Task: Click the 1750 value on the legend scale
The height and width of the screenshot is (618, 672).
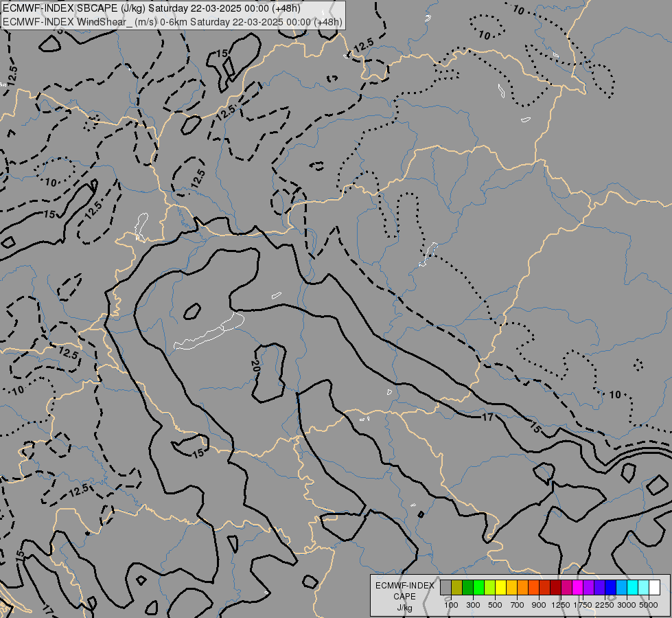Action: [x=583, y=605]
